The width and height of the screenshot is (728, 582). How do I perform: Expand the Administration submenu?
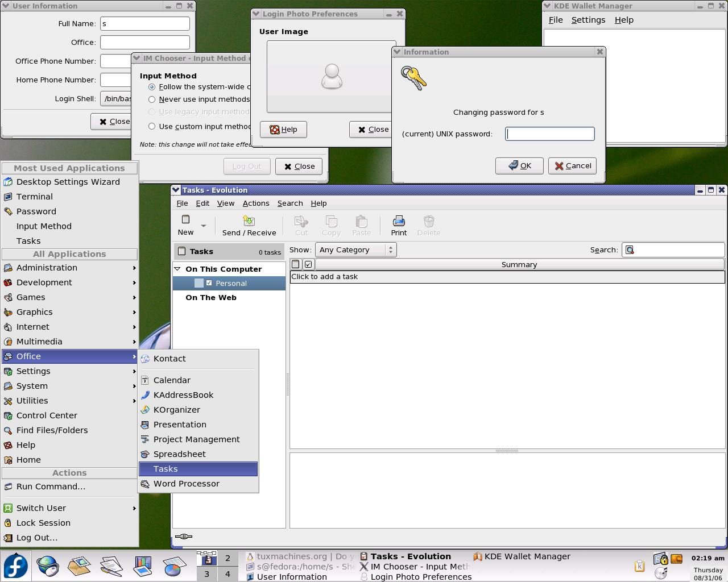coord(70,268)
